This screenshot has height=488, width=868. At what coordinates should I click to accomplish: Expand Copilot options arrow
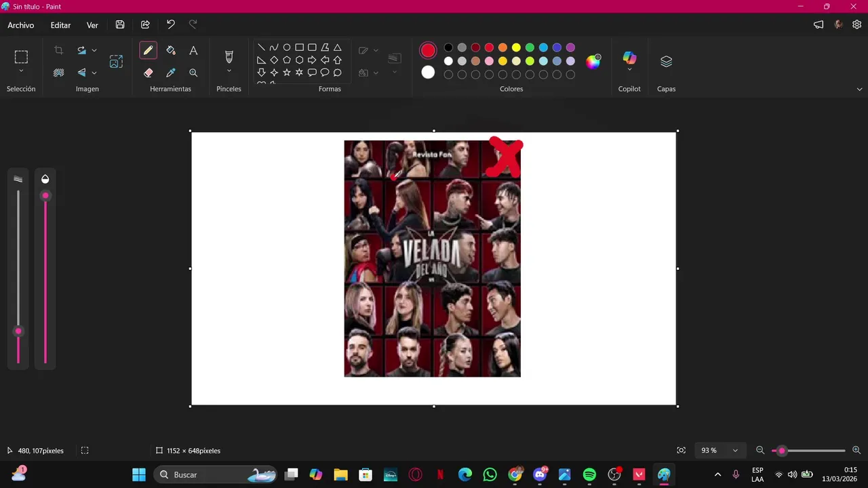coord(629,70)
